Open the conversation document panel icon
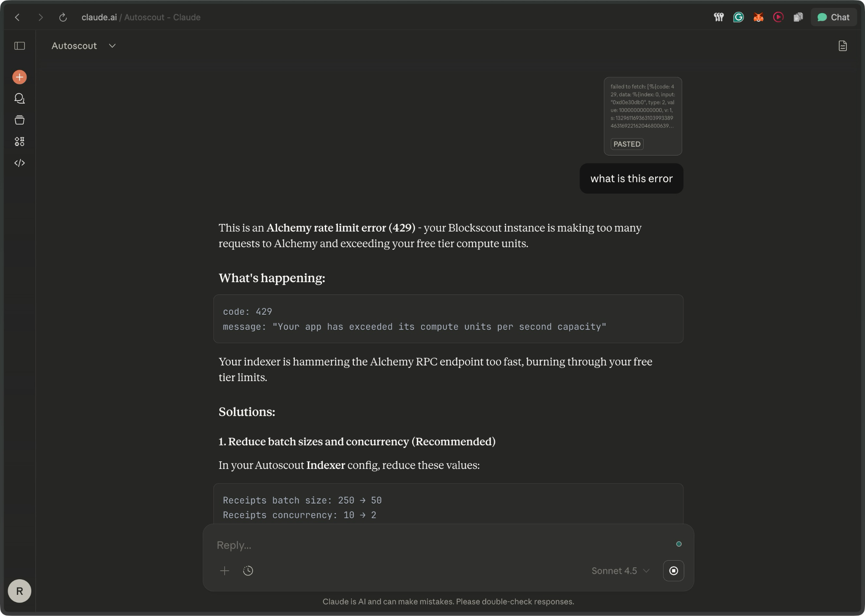This screenshot has height=616, width=865. tap(843, 46)
